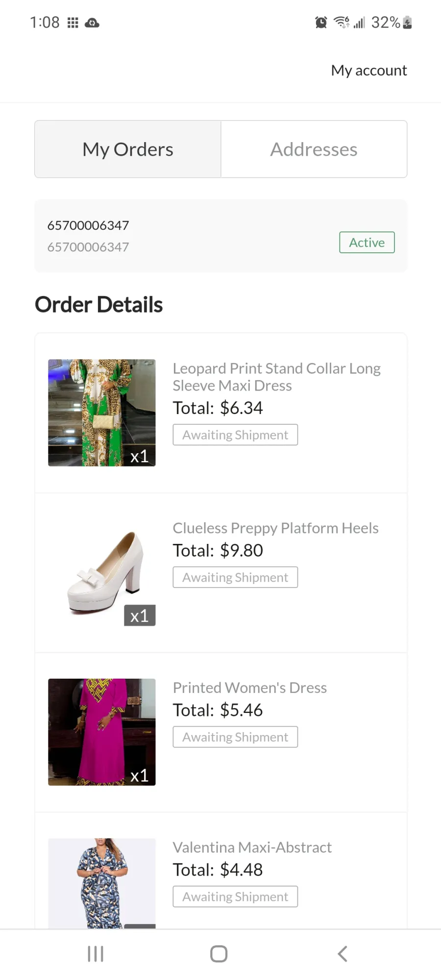Open the Valentina Maxi-Abstract product image
The width and height of the screenshot is (441, 980).
tap(102, 883)
